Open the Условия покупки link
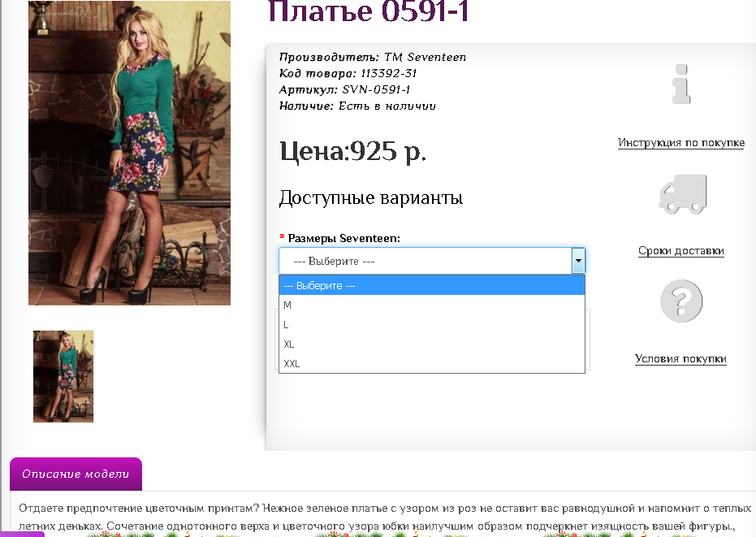The height and width of the screenshot is (537, 756). [x=680, y=359]
